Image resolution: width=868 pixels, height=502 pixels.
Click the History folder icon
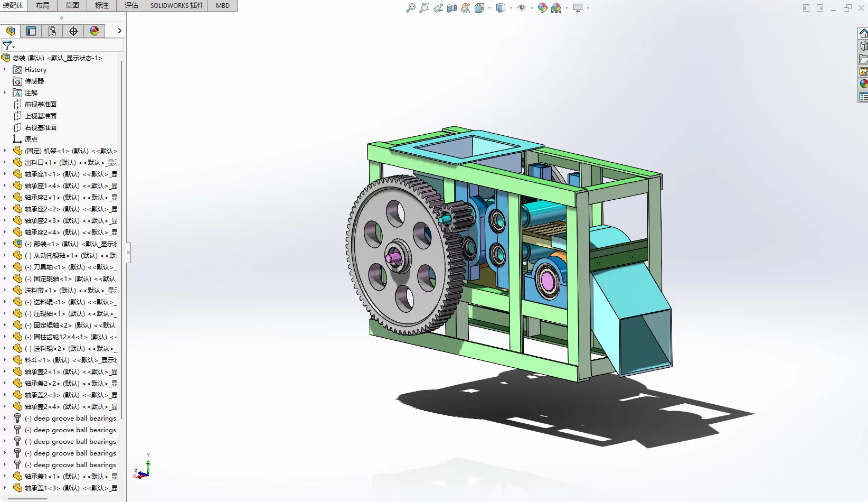17,69
